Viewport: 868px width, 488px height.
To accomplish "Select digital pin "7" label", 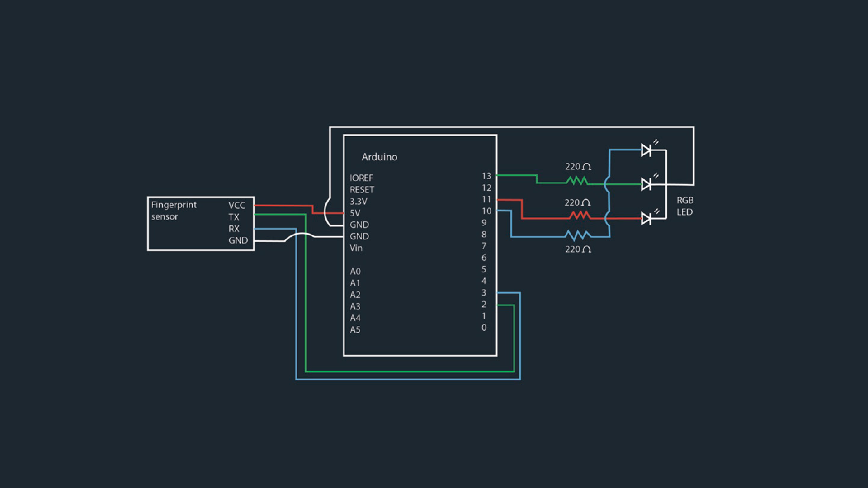I will pyautogui.click(x=484, y=246).
